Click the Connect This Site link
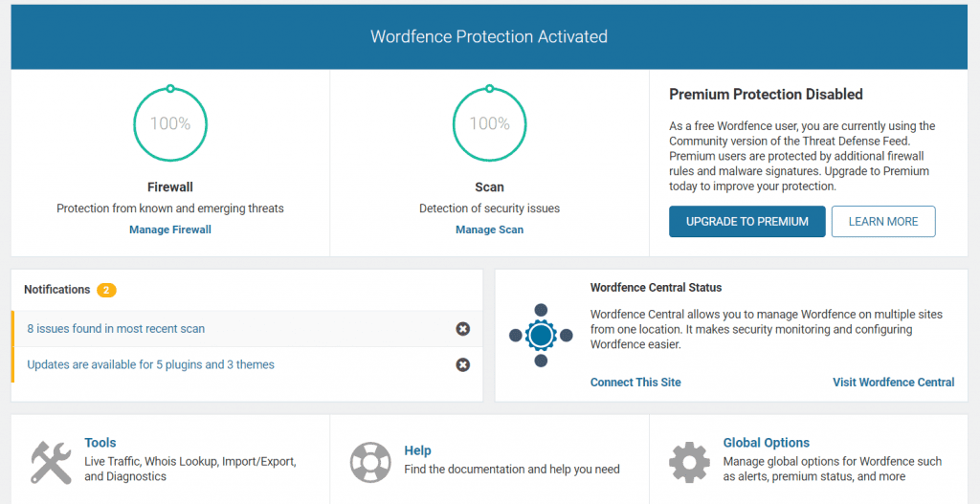 (635, 383)
